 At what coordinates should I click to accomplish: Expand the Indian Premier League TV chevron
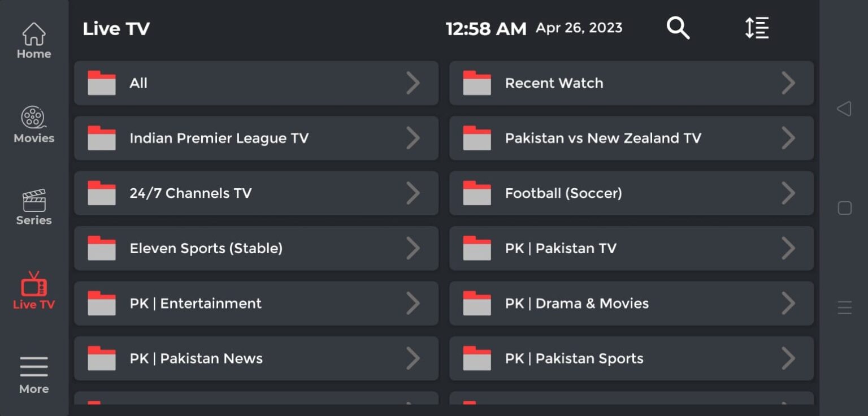(413, 138)
